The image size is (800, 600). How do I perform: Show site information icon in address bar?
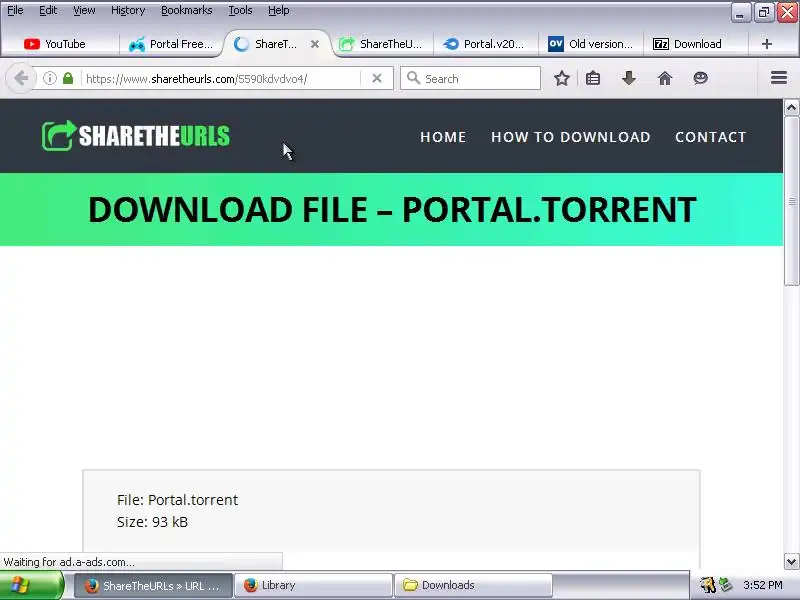(x=49, y=79)
